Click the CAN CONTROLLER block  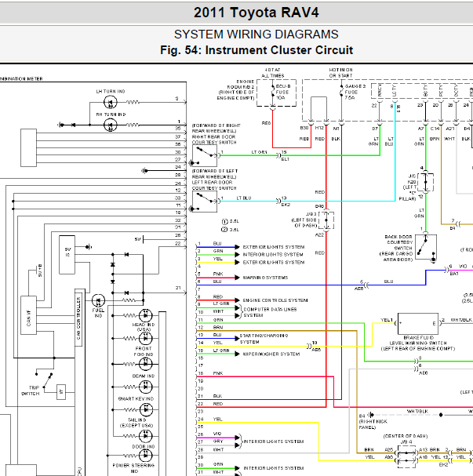pyautogui.click(x=78, y=318)
